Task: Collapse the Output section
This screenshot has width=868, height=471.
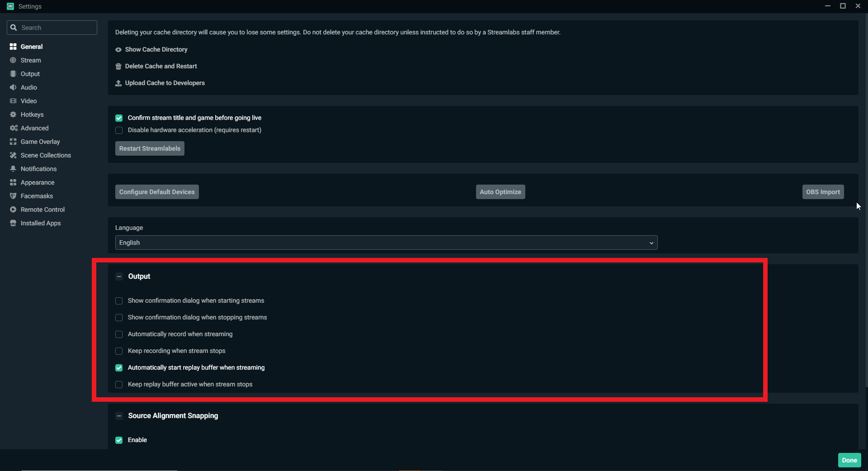Action: click(x=119, y=276)
